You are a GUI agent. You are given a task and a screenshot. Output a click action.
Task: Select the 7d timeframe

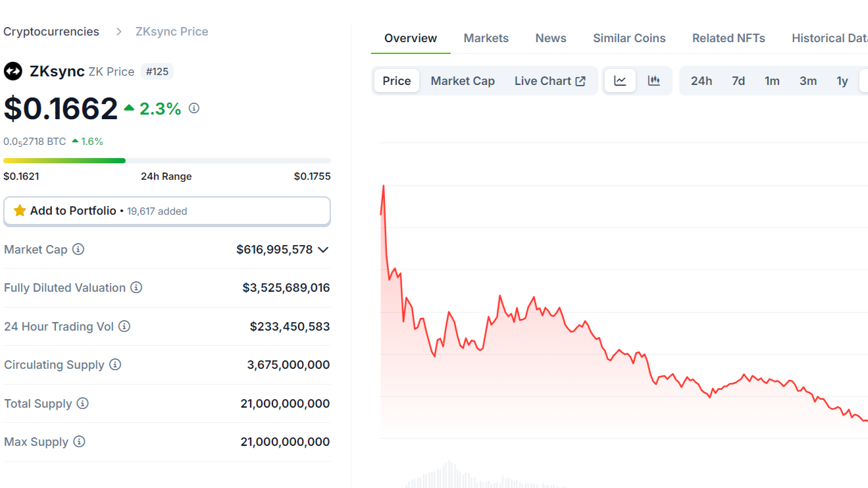point(738,80)
